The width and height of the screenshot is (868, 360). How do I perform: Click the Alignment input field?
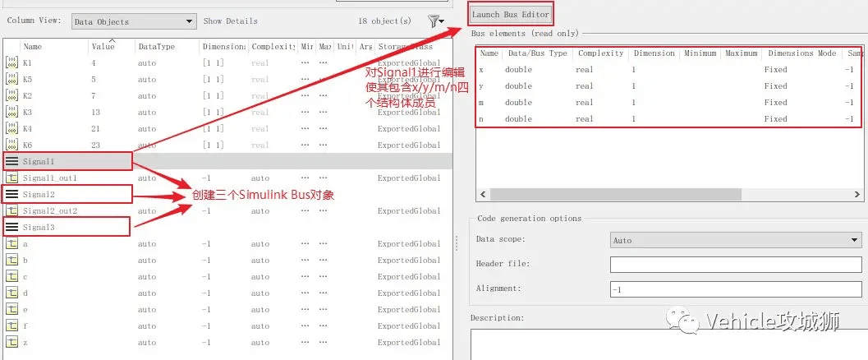736,288
